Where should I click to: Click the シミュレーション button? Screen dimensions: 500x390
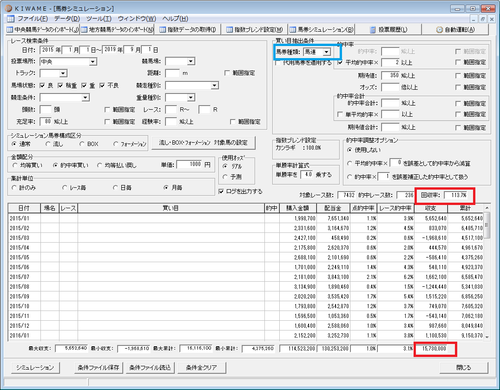(x=35, y=367)
